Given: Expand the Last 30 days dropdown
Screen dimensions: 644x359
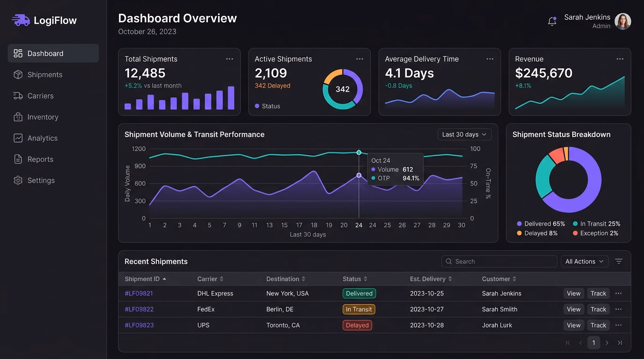Looking at the screenshot, I should pos(464,135).
